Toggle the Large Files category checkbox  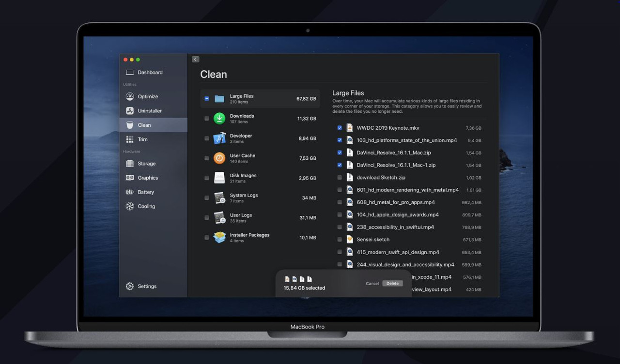(207, 99)
